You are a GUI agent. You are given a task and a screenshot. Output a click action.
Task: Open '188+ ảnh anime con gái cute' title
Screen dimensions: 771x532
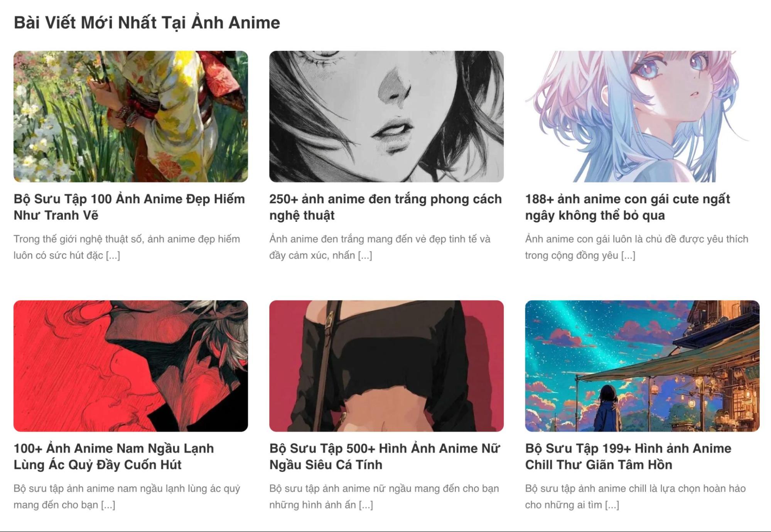coord(628,207)
